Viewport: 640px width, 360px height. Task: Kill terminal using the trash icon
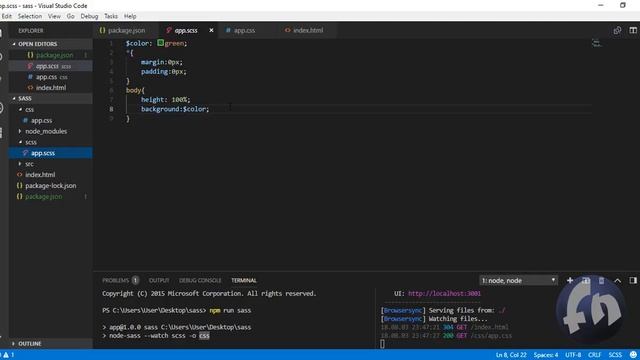pos(601,280)
